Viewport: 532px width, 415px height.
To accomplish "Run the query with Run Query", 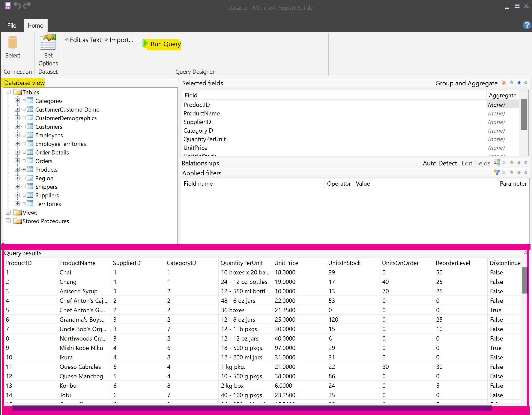I will 162,44.
